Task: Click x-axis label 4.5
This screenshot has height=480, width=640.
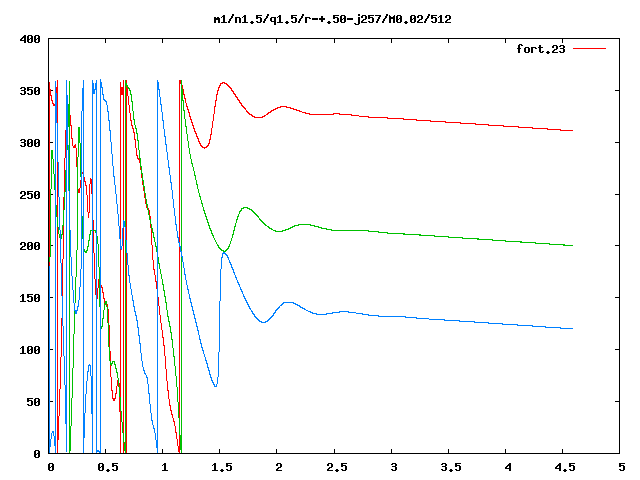Action: tap(565, 467)
